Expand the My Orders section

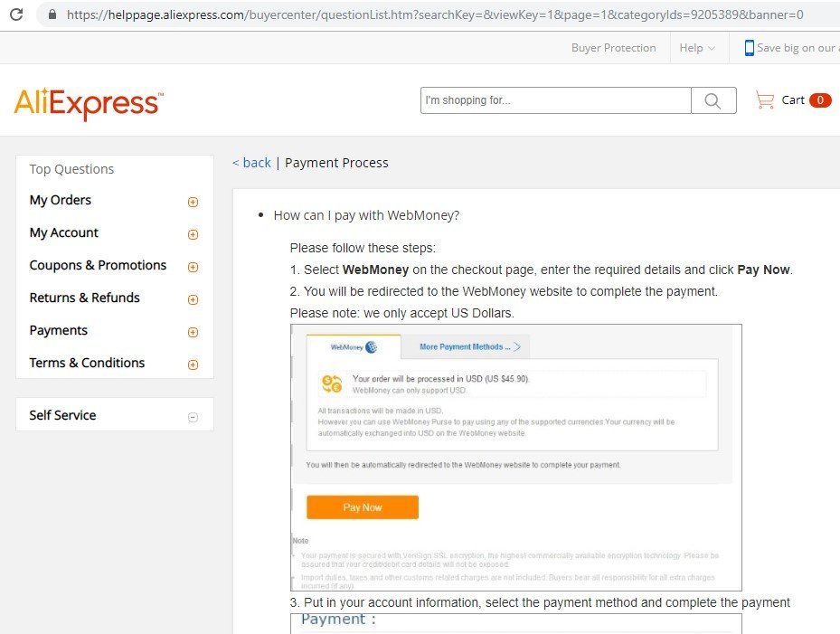coord(193,202)
